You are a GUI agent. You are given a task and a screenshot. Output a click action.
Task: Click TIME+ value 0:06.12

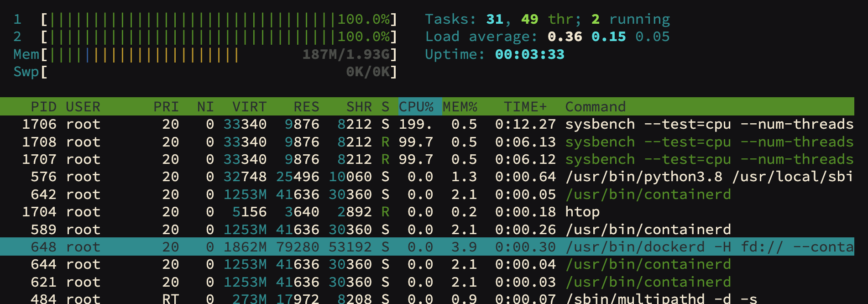(525, 159)
